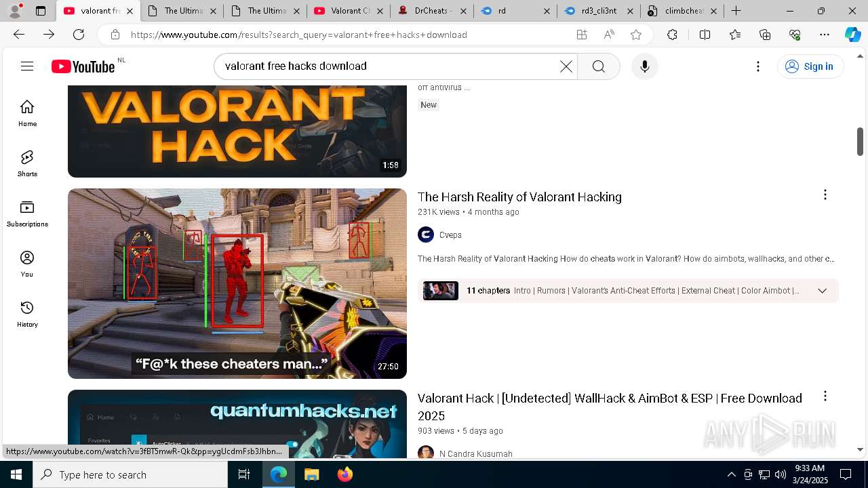Open YouTube settings three-dot menu
Screen dimensions: 868x488
pyautogui.click(x=758, y=66)
